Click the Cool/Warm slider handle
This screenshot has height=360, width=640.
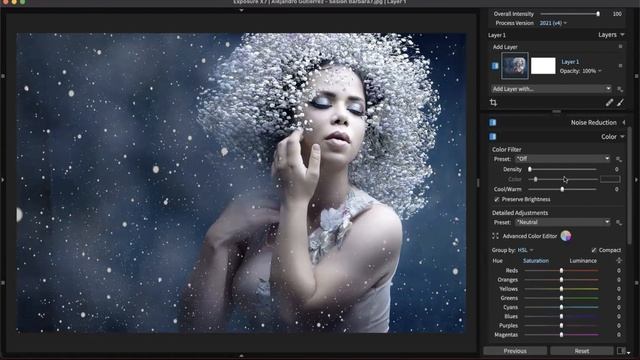(x=562, y=189)
